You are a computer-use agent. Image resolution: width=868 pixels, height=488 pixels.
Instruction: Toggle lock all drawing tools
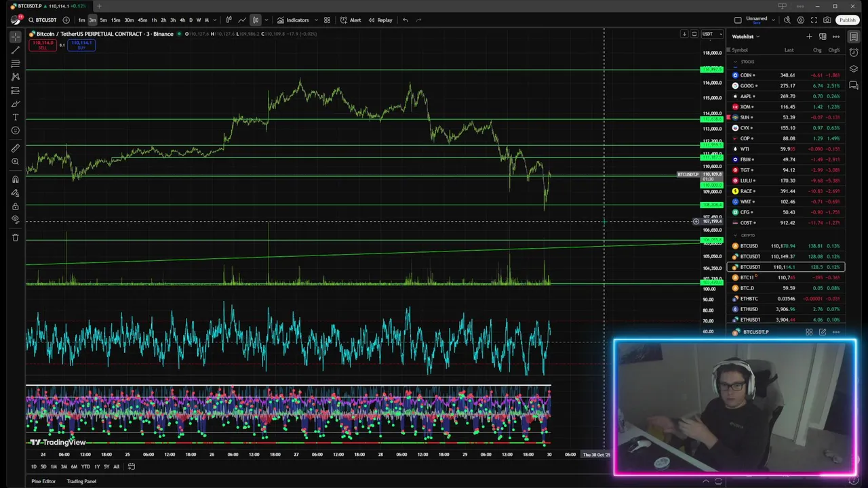pos(15,207)
